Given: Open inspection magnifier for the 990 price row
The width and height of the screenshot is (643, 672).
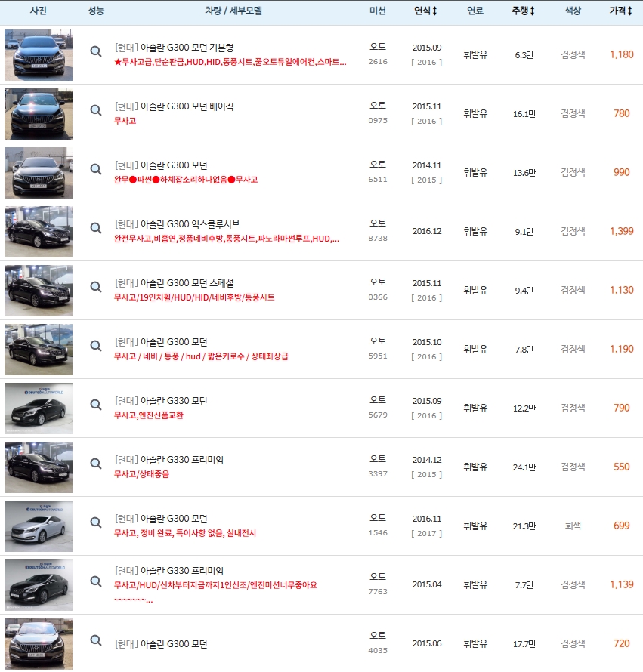Looking at the screenshot, I should [x=96, y=169].
